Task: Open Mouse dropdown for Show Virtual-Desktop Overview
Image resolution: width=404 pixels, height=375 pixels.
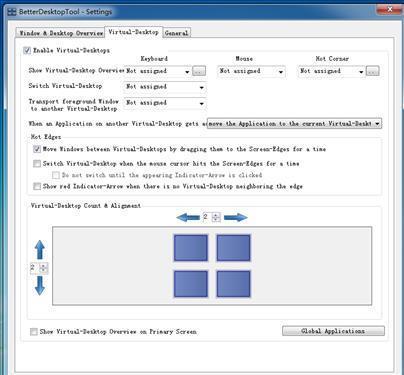Action: point(251,71)
